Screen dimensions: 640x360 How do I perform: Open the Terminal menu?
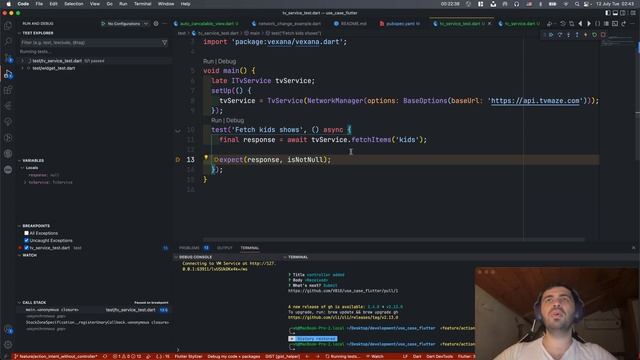(x=142, y=4)
